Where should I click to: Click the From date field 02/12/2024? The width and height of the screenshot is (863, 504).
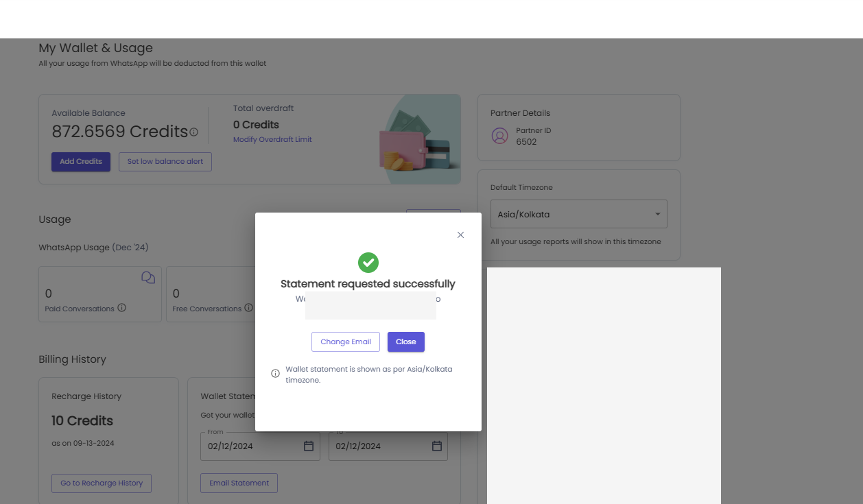(260, 446)
